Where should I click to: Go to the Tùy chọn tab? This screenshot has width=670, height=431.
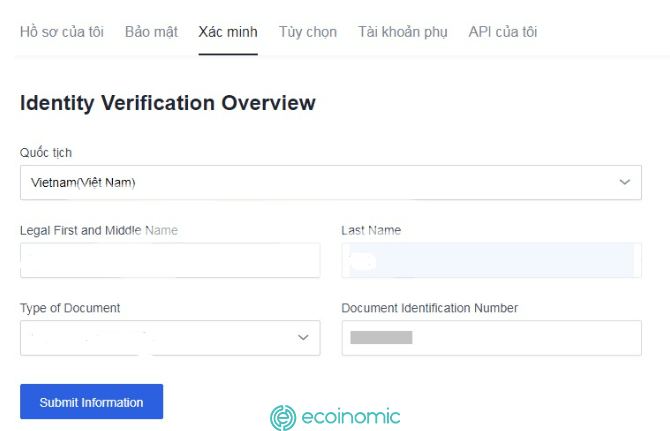[x=308, y=32]
